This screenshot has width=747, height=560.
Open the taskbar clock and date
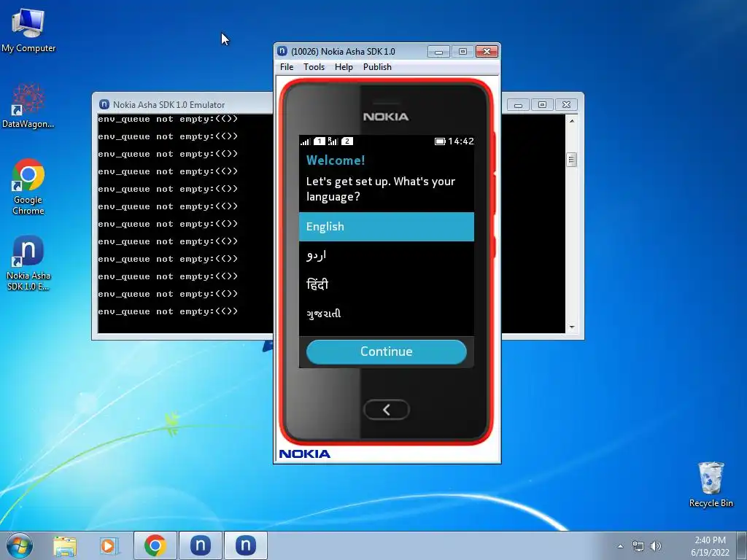710,545
